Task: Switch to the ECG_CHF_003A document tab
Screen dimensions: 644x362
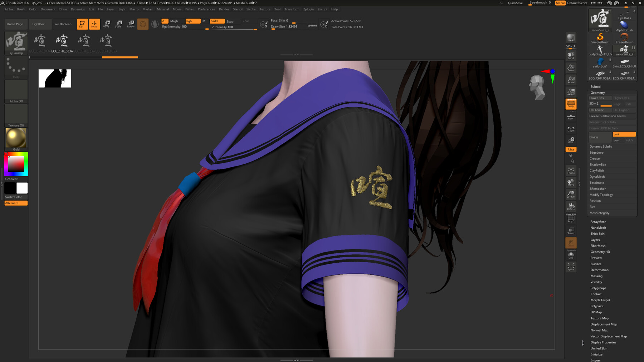Action: [62, 41]
